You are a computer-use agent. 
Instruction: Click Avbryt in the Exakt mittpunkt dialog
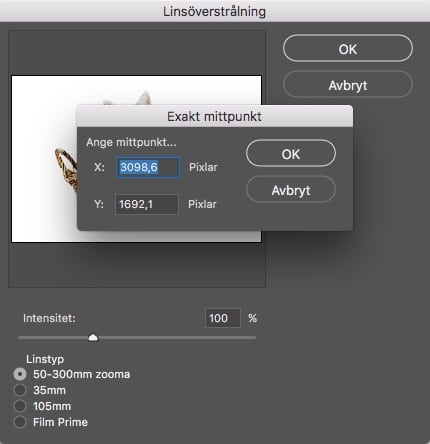pyautogui.click(x=291, y=190)
